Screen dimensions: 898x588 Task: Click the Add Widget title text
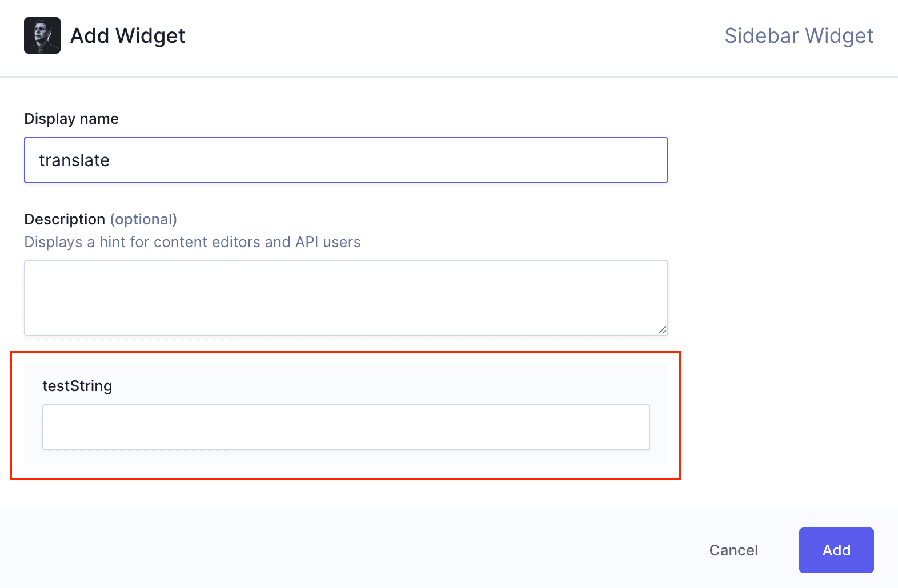(x=127, y=35)
